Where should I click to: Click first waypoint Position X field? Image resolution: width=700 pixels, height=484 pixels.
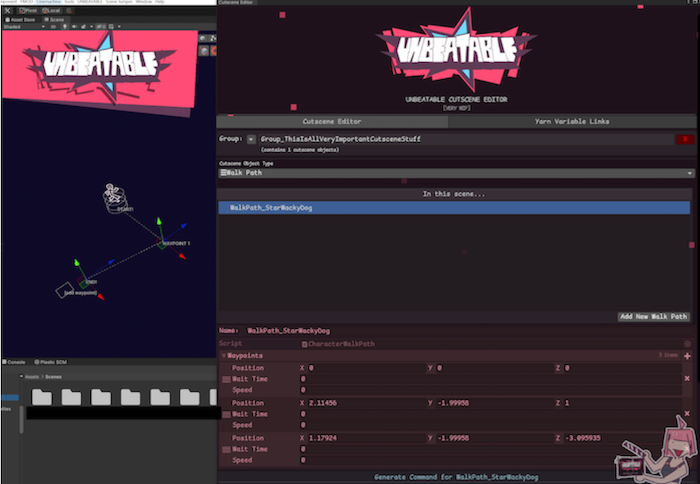tap(366, 368)
